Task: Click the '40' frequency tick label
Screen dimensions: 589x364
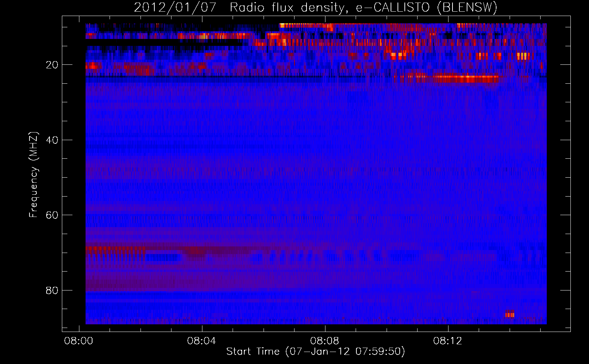Action: [x=52, y=140]
